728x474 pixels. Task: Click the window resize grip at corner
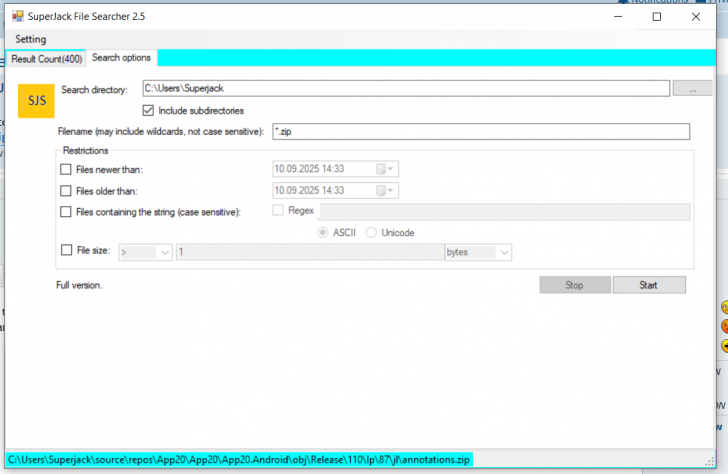(x=709, y=461)
